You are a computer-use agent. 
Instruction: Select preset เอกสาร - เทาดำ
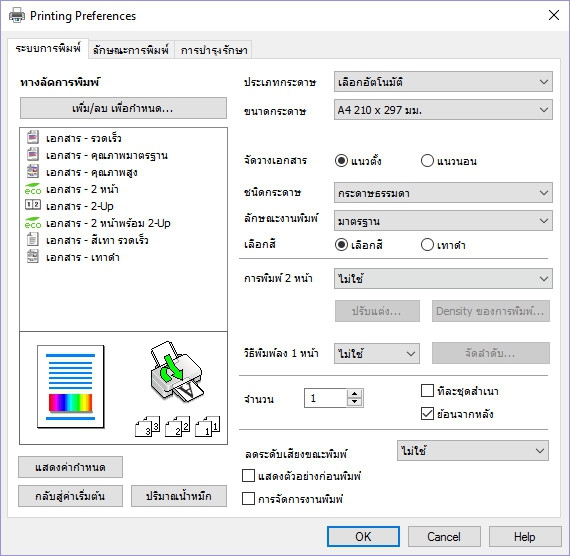[x=83, y=257]
